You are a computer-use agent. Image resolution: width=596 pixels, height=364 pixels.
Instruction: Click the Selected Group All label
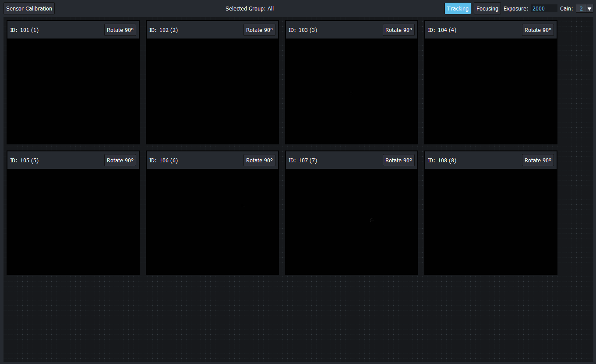[250, 8]
